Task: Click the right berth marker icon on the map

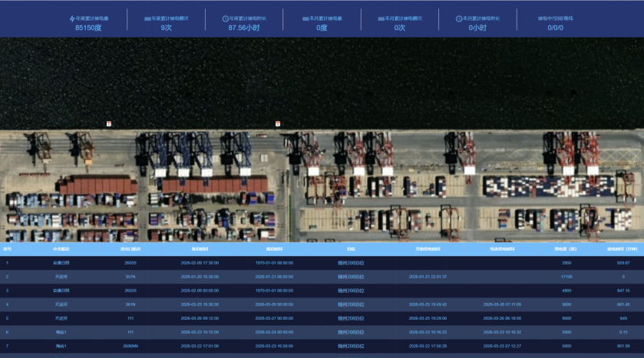Action: point(278,123)
